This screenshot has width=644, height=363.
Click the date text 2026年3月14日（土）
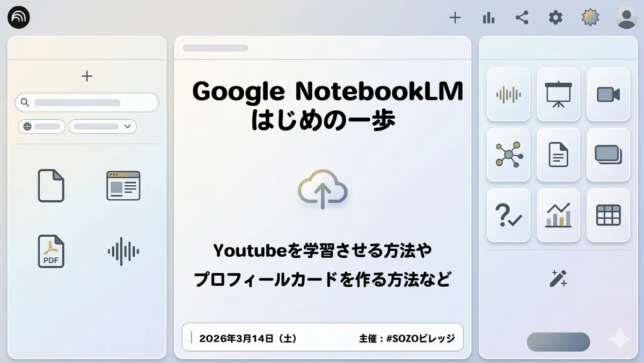pyautogui.click(x=248, y=338)
